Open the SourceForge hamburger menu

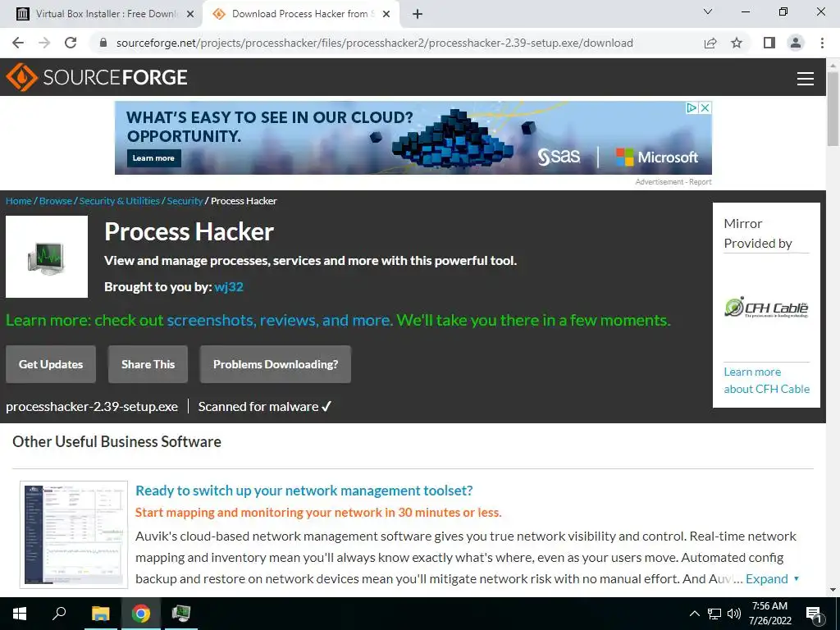[x=806, y=78]
